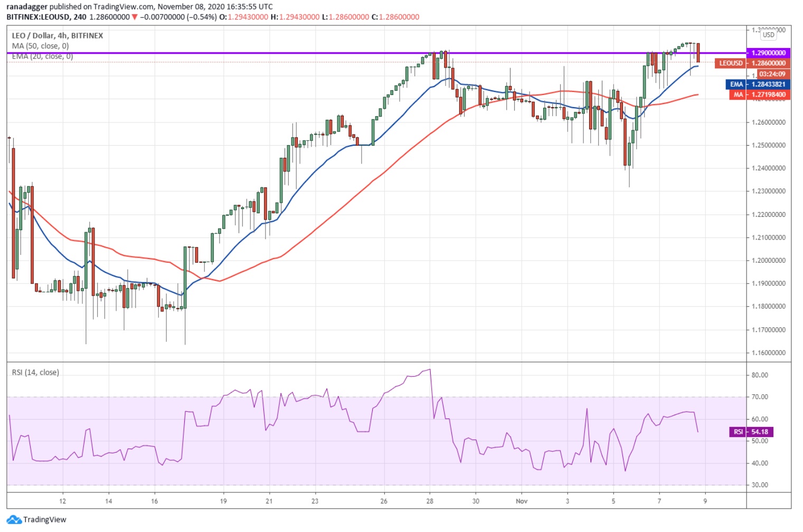Select the EMA (20, close, 0) legend

coord(42,56)
